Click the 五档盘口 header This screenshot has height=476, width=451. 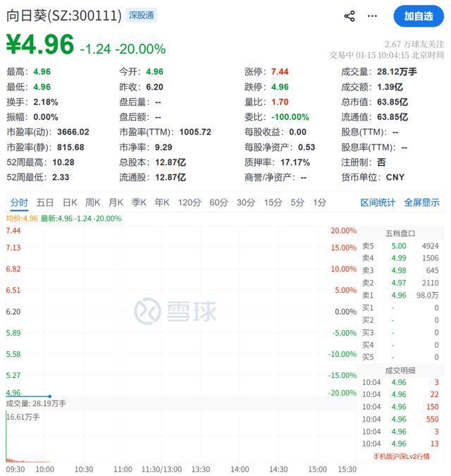(x=400, y=233)
